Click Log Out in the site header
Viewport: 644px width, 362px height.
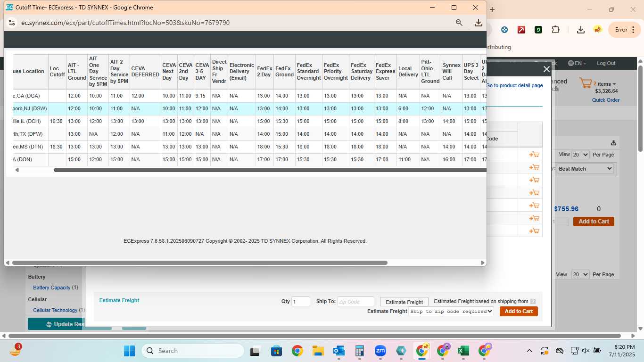coord(606,63)
